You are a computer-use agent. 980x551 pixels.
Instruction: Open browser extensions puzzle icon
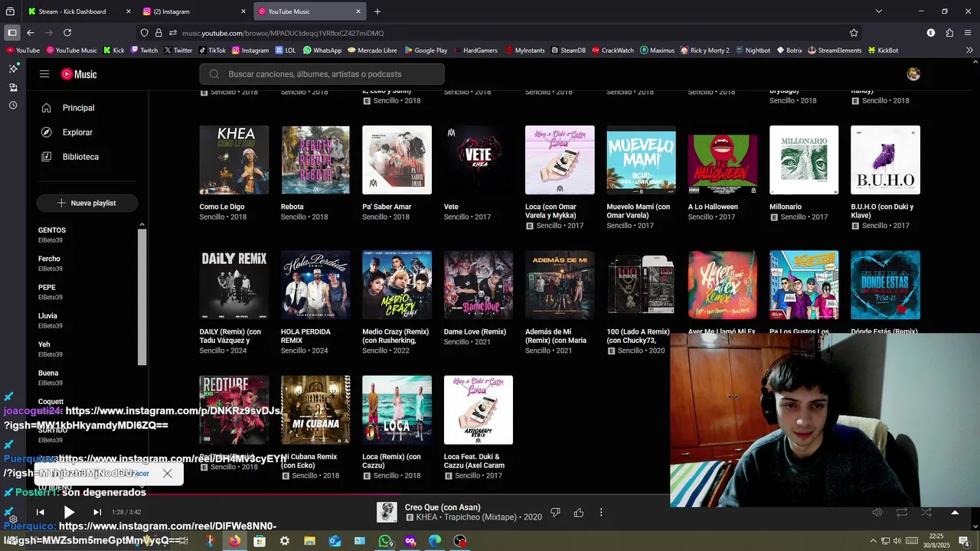pos(949,33)
